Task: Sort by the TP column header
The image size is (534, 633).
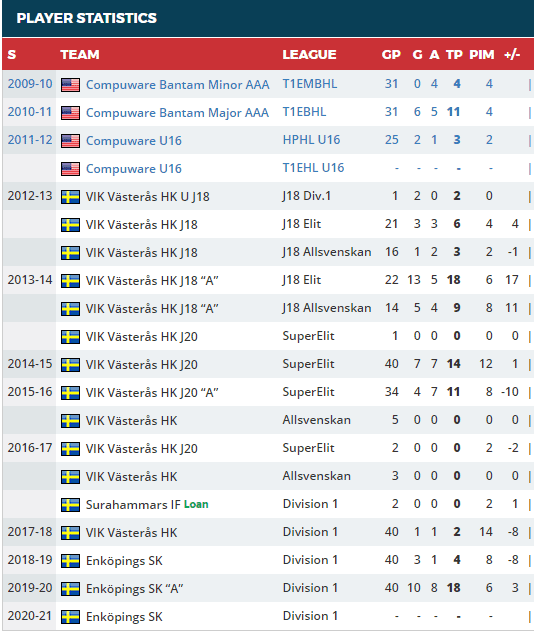Action: pyautogui.click(x=454, y=54)
